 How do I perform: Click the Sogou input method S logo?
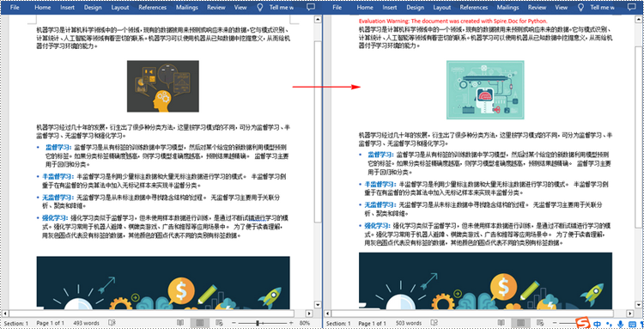pos(582,323)
